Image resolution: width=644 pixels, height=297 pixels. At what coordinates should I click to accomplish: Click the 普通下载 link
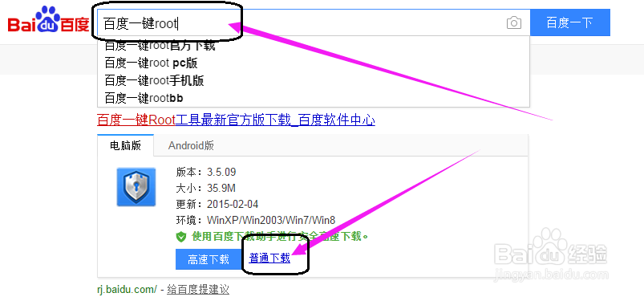[x=269, y=258]
